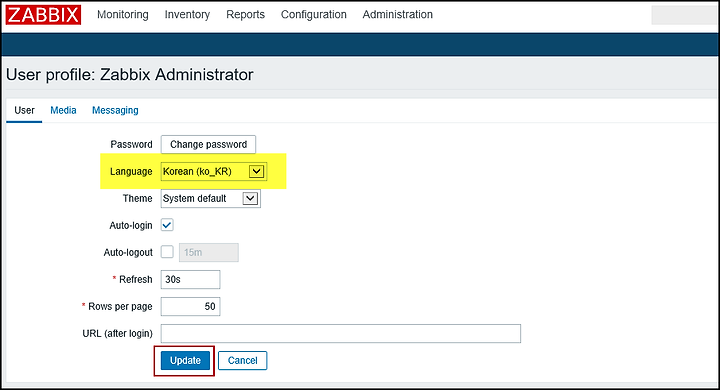Screen dimensions: 720x390
Task: Click the URL (after login) field
Action: coord(341,333)
